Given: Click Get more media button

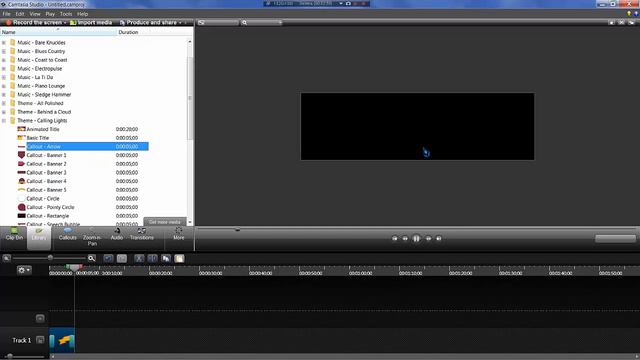Looking at the screenshot, I should coord(164,222).
